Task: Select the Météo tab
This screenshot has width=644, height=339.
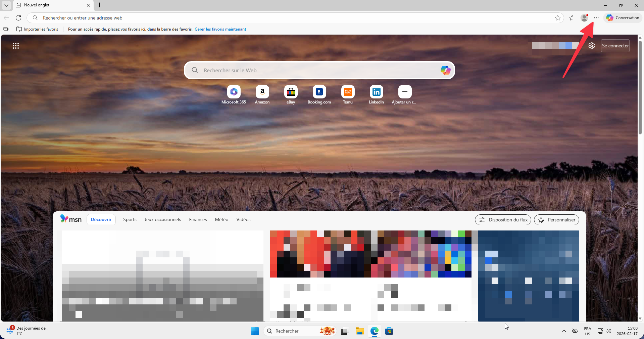Action: [222, 219]
